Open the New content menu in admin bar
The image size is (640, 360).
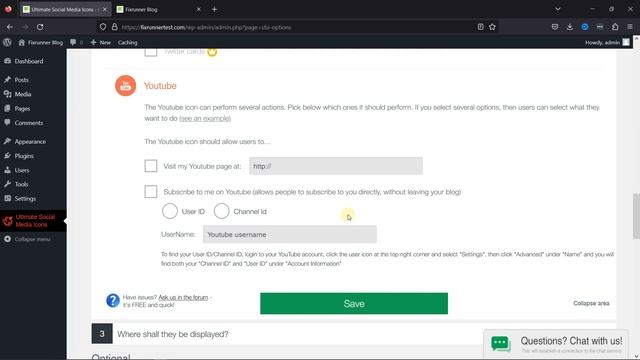[x=100, y=42]
